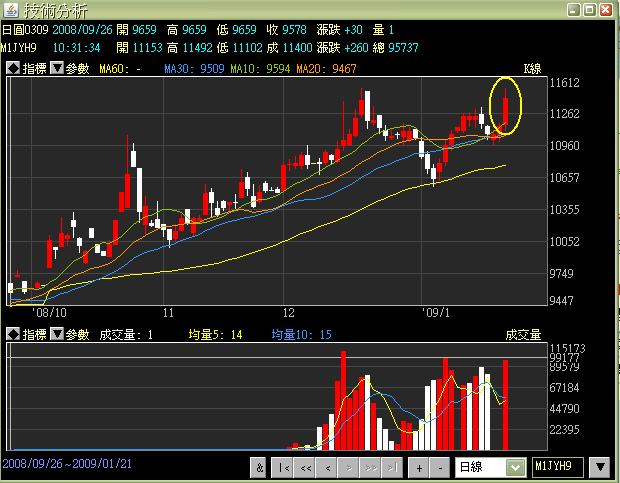
Task: Click the K線 label at chart top right
Action: (x=532, y=69)
